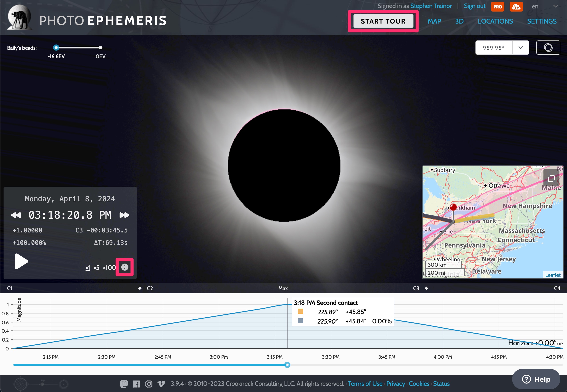Click START TOUR button

[383, 21]
